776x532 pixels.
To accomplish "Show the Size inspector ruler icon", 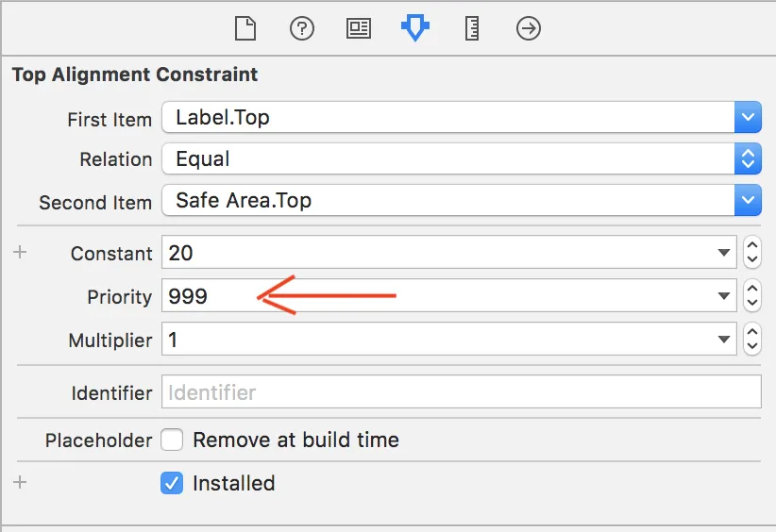I will (x=472, y=29).
